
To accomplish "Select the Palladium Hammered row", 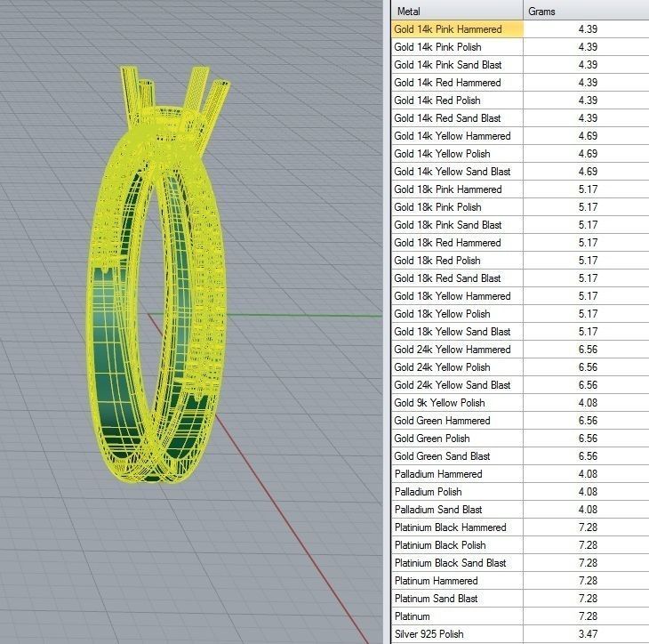I will click(x=520, y=475).
